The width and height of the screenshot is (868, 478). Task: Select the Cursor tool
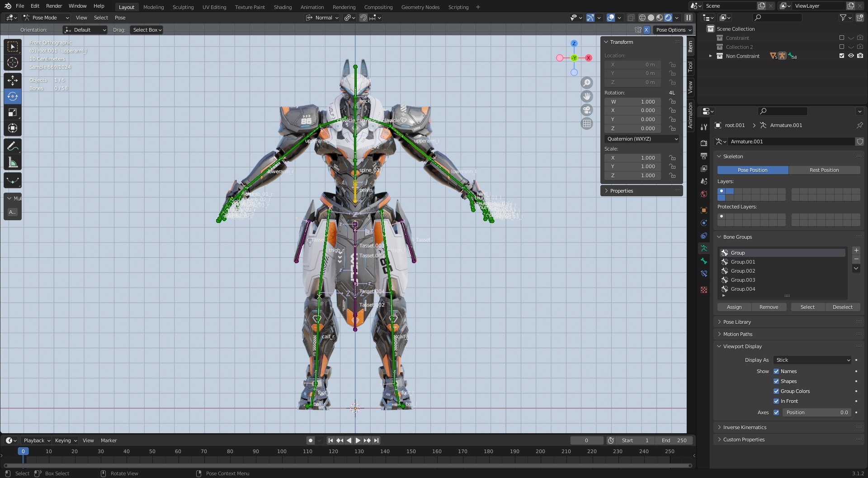click(x=13, y=62)
